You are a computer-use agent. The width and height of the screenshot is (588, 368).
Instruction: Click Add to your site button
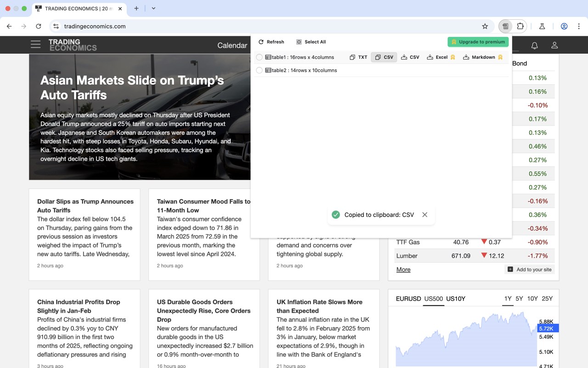point(529,270)
